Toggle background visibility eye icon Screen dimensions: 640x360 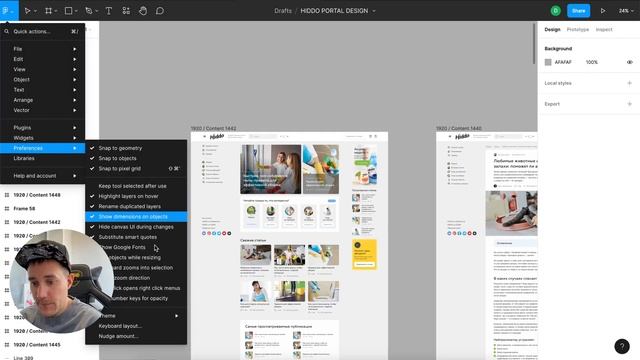629,62
